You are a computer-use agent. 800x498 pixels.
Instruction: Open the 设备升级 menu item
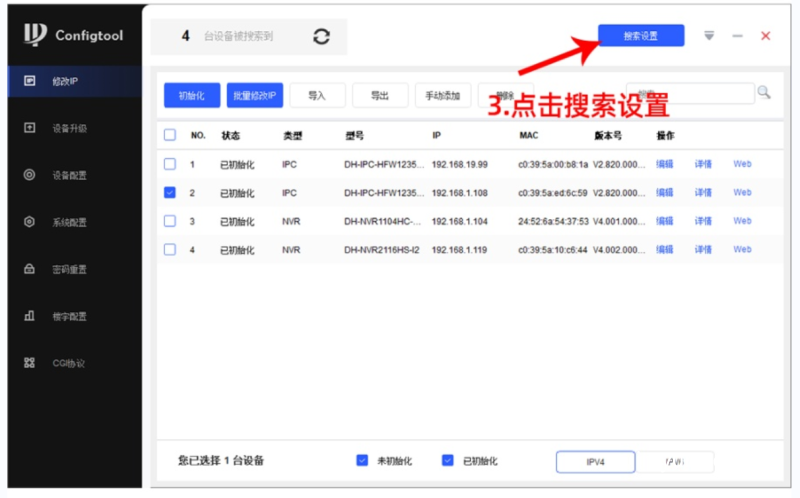click(x=75, y=128)
